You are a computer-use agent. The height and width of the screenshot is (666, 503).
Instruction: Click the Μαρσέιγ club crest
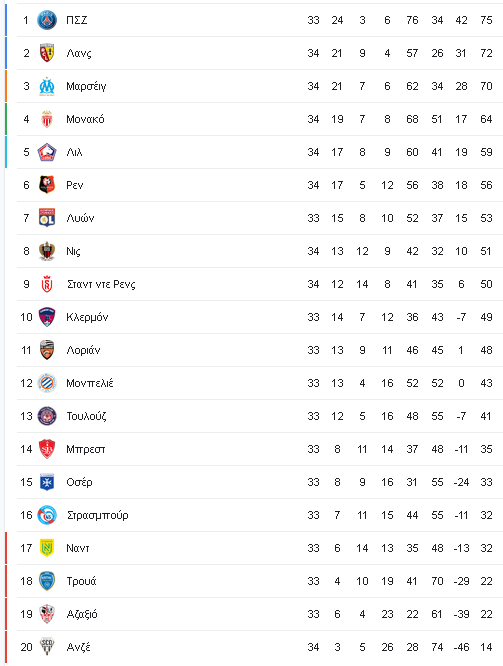click(x=47, y=86)
